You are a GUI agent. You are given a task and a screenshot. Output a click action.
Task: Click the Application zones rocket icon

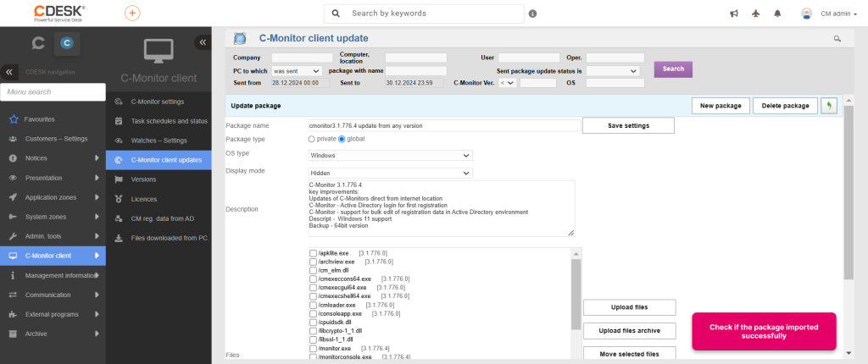click(x=13, y=197)
